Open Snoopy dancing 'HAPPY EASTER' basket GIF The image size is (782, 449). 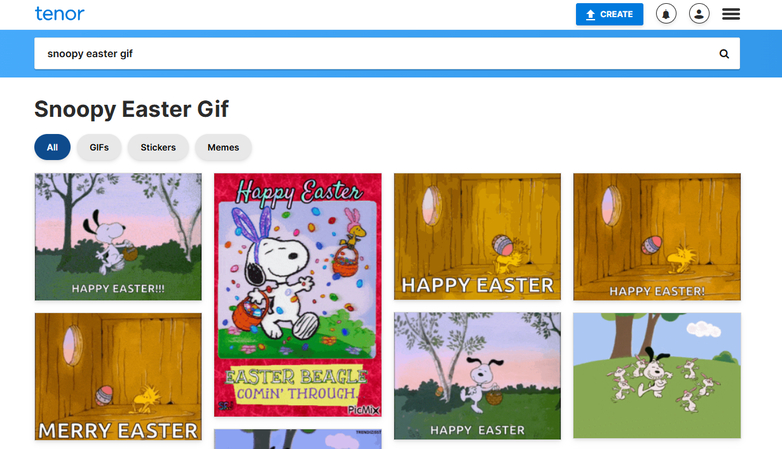coord(477,376)
